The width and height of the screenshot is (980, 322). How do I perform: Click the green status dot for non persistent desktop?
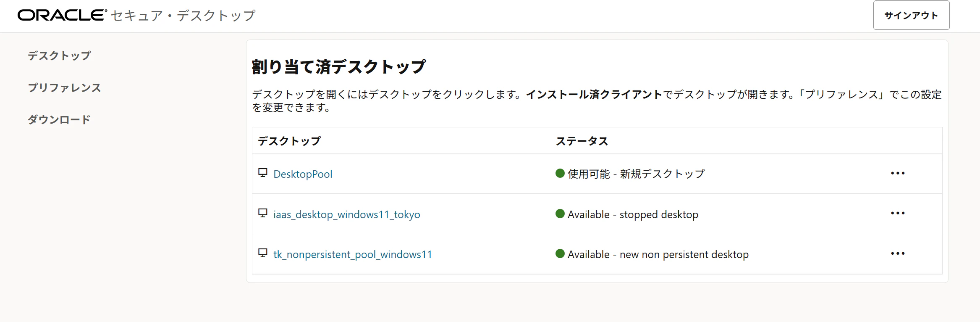pos(560,253)
